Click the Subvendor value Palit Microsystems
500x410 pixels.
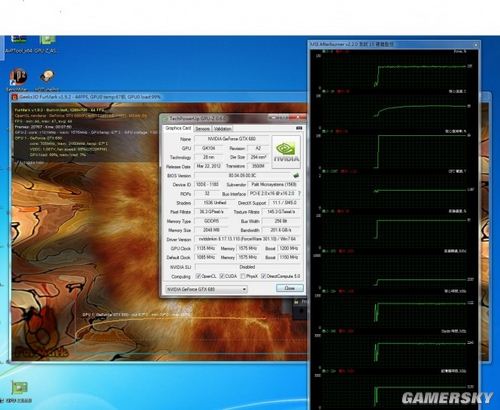click(274, 184)
